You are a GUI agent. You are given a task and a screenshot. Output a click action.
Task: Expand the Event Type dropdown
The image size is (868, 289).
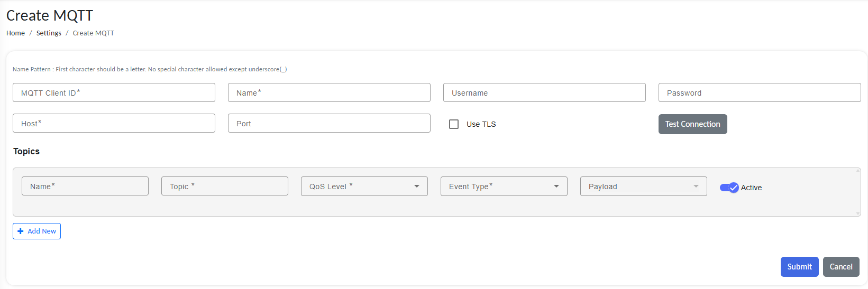[x=504, y=187]
